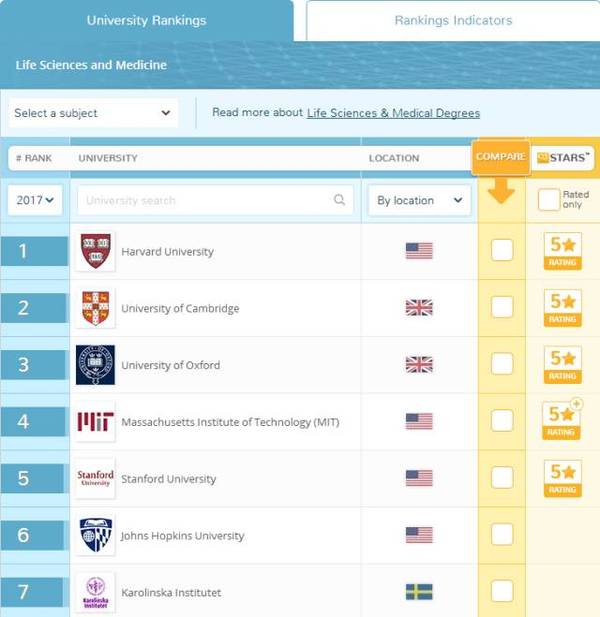Click rank number 4

(x=23, y=422)
